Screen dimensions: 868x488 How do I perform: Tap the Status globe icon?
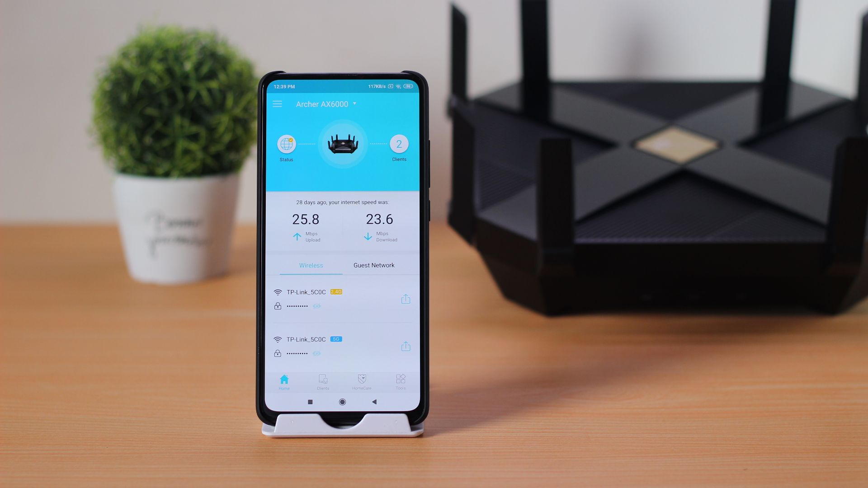click(x=286, y=144)
